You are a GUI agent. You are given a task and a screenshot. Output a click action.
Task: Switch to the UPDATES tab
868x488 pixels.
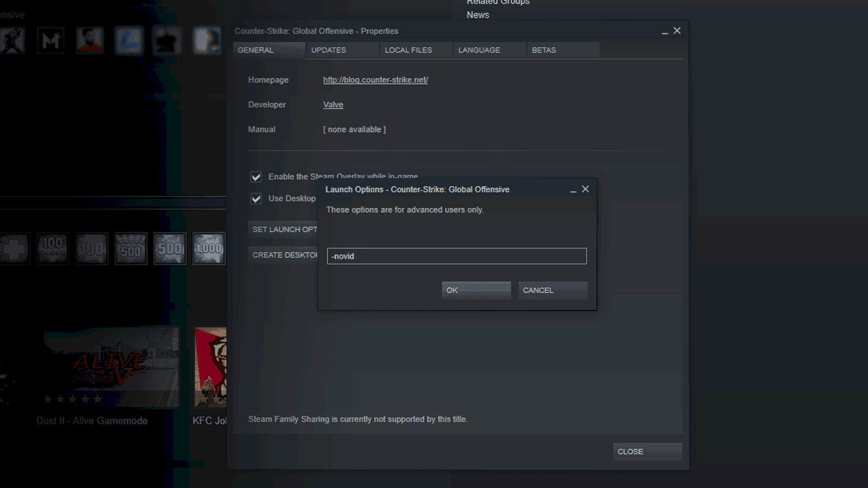pyautogui.click(x=329, y=49)
